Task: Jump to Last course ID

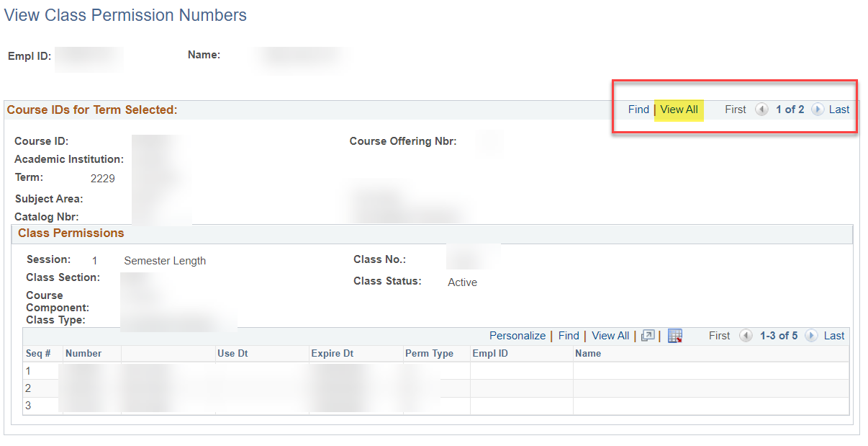Action: pos(839,110)
